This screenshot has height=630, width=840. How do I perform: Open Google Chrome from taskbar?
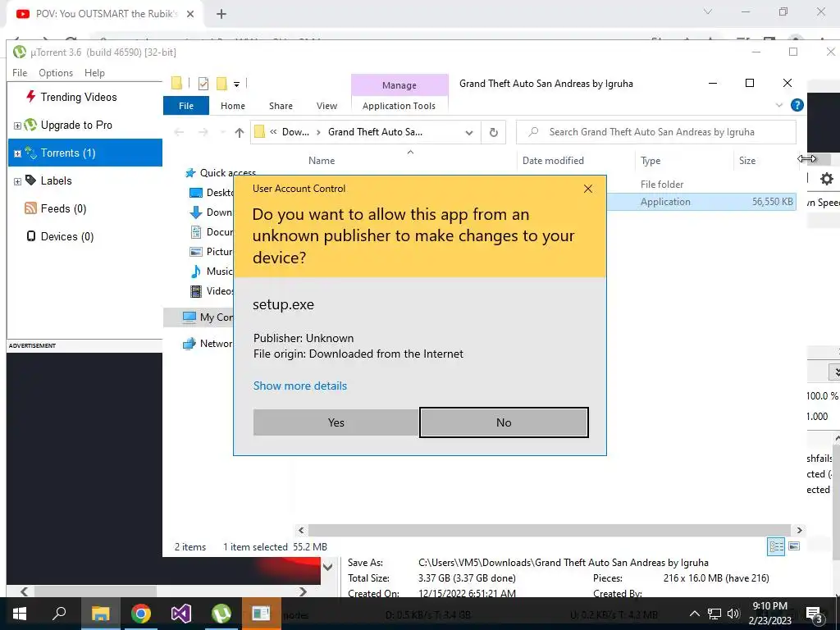click(x=141, y=614)
